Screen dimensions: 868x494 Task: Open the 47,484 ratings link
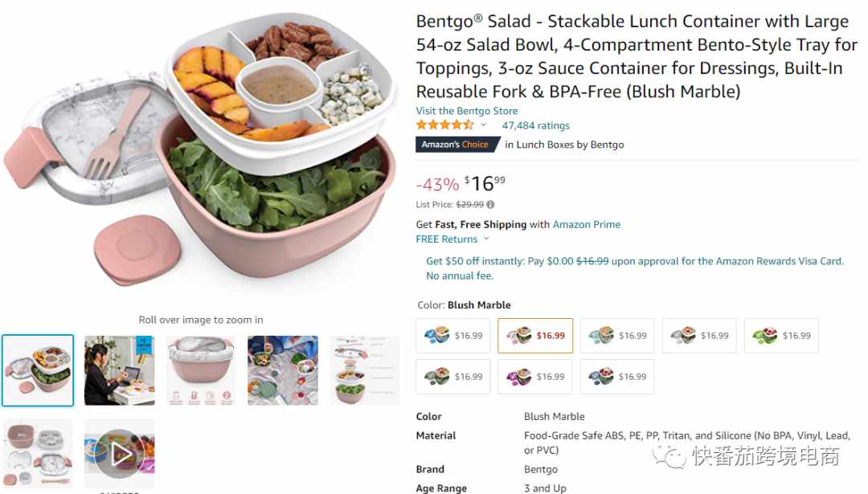[x=535, y=125]
